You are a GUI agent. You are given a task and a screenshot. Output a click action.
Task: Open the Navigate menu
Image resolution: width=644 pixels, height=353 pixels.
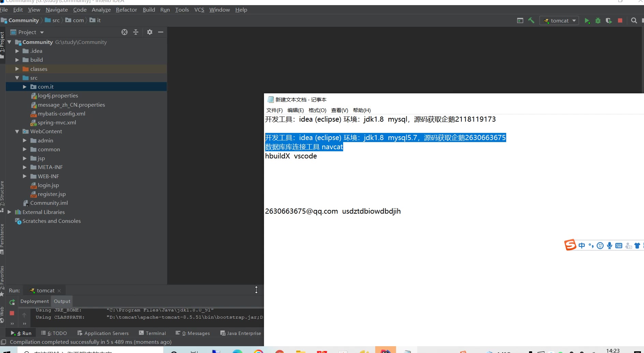(x=57, y=10)
